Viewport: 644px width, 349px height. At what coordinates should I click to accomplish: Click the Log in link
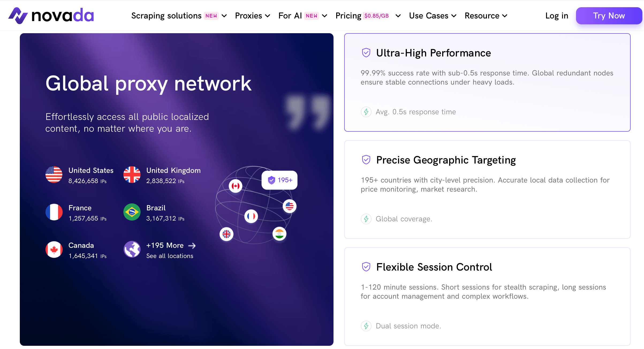pyautogui.click(x=557, y=16)
